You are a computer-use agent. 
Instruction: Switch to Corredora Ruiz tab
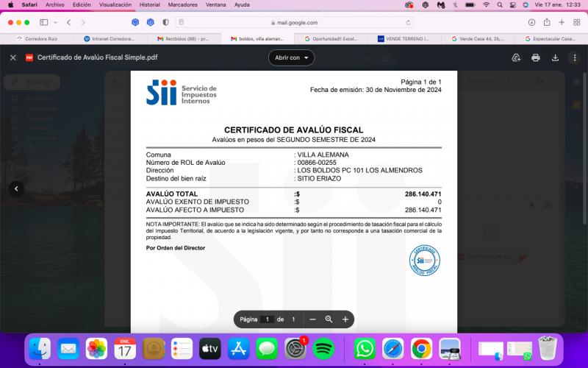pyautogui.click(x=37, y=39)
